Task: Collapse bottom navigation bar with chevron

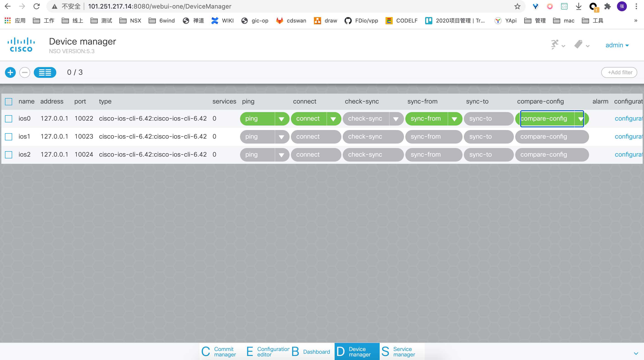Action: (636, 353)
